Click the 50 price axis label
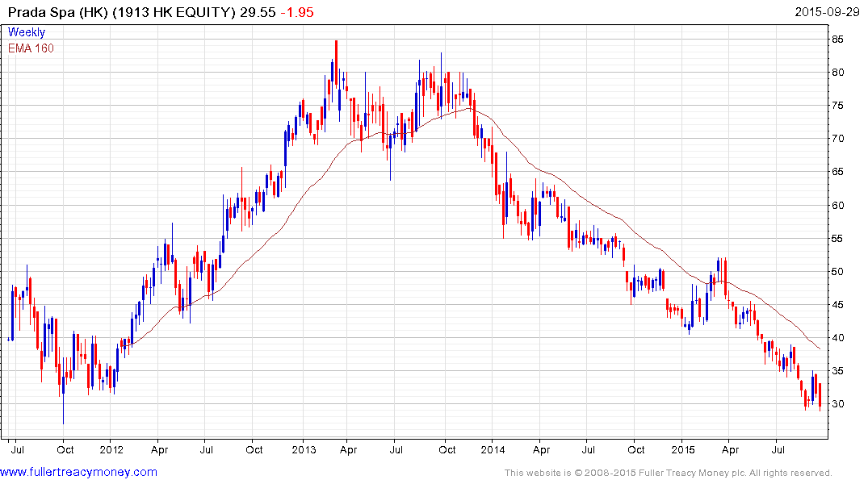The image size is (868, 484). click(837, 272)
